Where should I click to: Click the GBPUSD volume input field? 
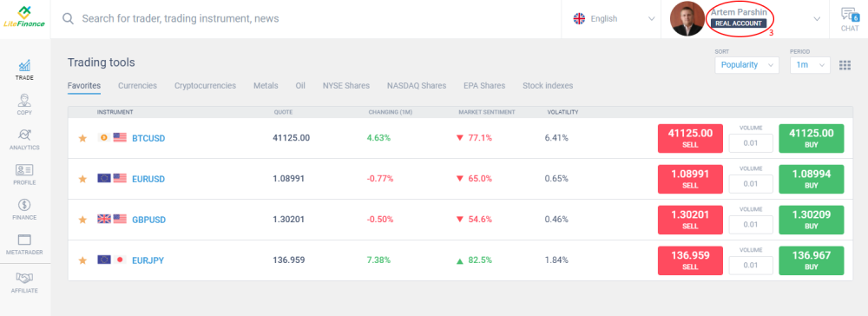click(x=751, y=225)
